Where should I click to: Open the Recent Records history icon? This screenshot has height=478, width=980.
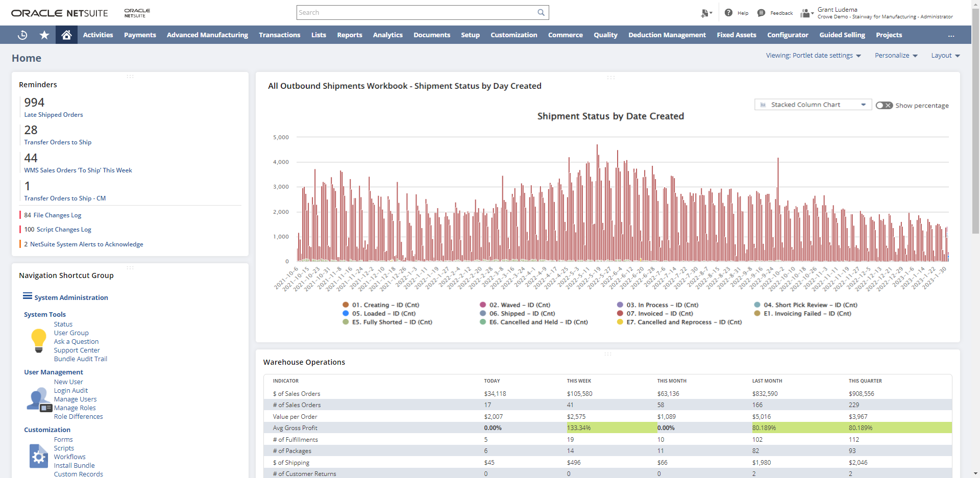[22, 35]
